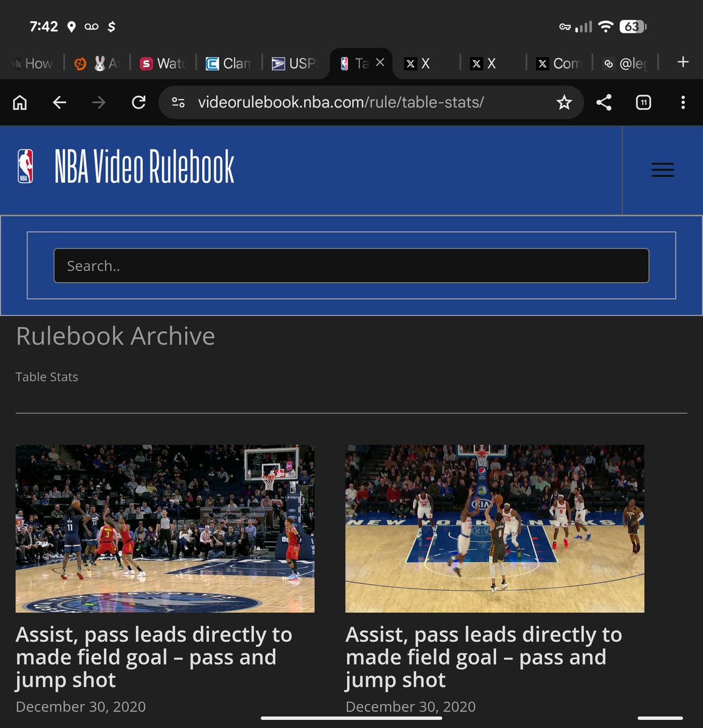Tap the 7:42 clock in status bar
The image size is (703, 728).
click(x=44, y=27)
